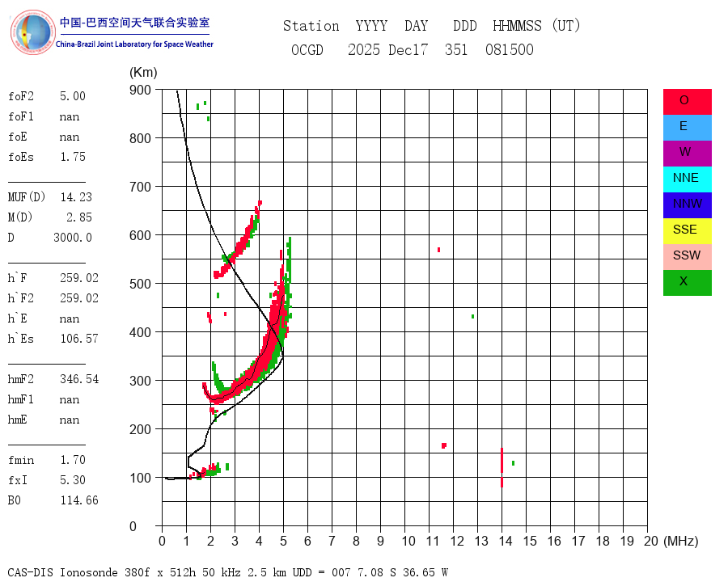Click the day-of-year value 351

[x=456, y=49]
